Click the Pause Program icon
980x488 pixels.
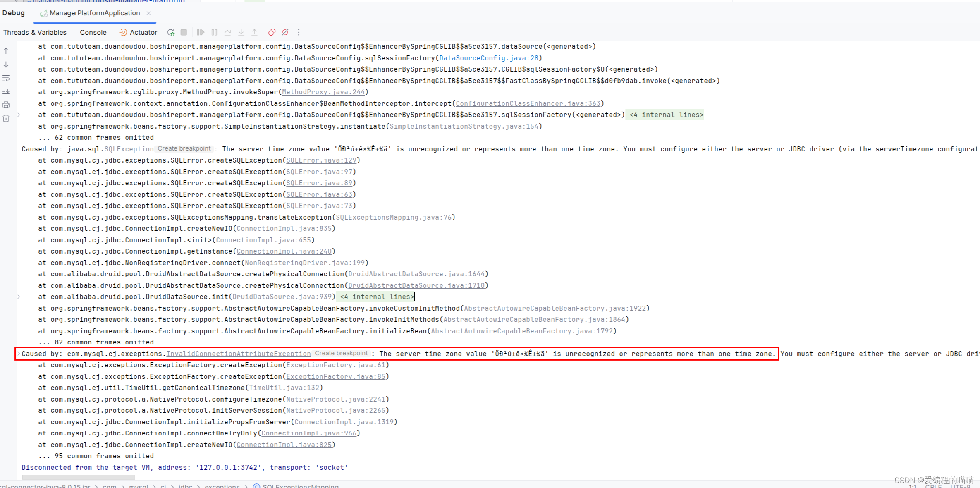(x=214, y=32)
